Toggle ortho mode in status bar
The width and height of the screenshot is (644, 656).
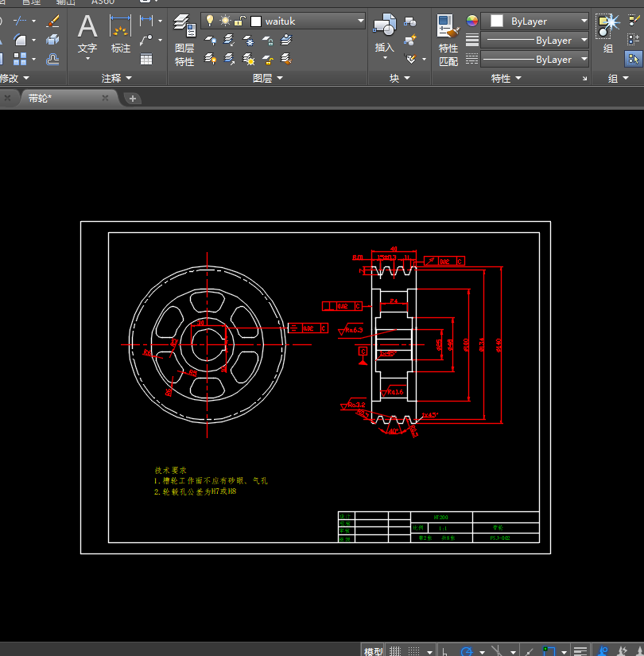[x=445, y=651]
